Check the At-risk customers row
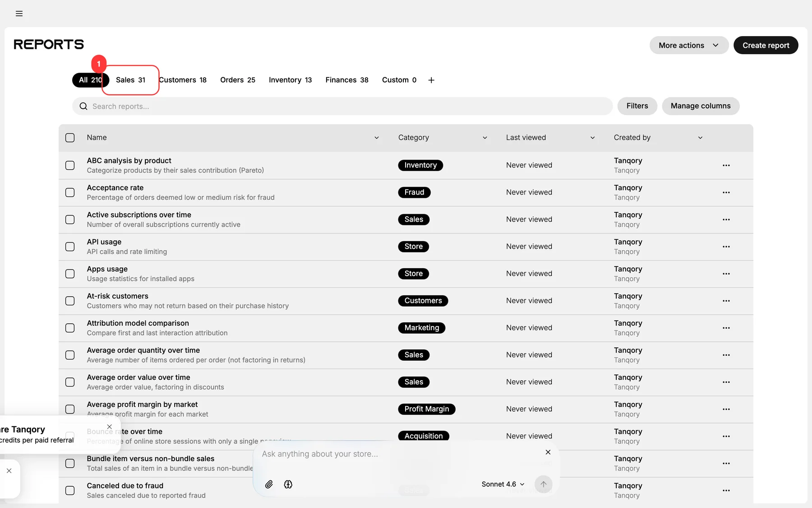The height and width of the screenshot is (508, 812). tap(70, 301)
